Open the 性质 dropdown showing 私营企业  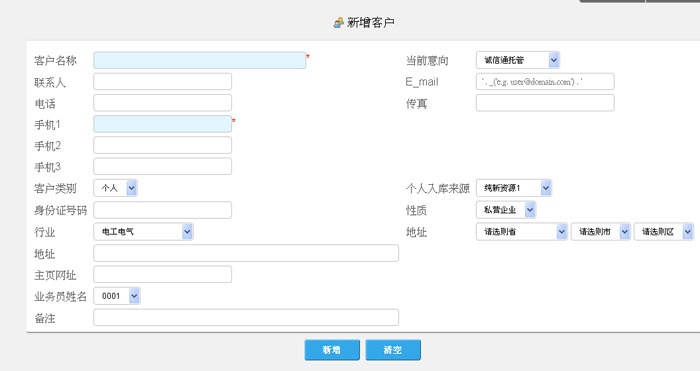pos(506,210)
